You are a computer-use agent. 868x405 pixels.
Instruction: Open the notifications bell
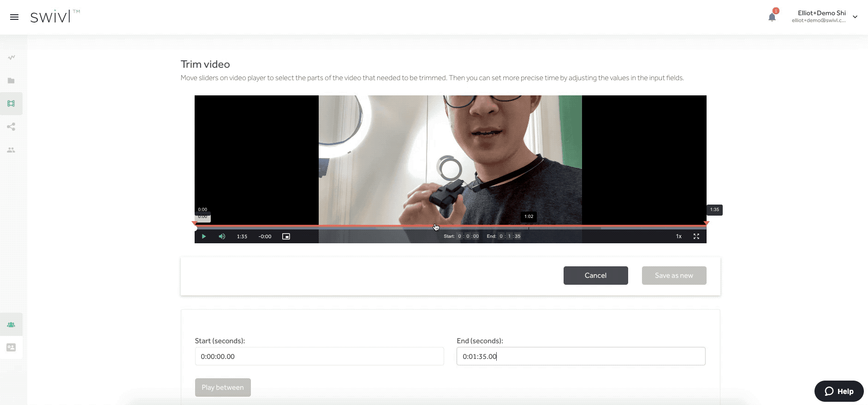coord(772,18)
